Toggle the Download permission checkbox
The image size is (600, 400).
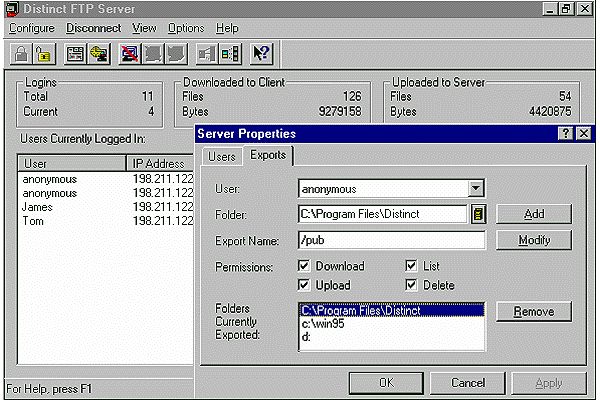(x=303, y=266)
